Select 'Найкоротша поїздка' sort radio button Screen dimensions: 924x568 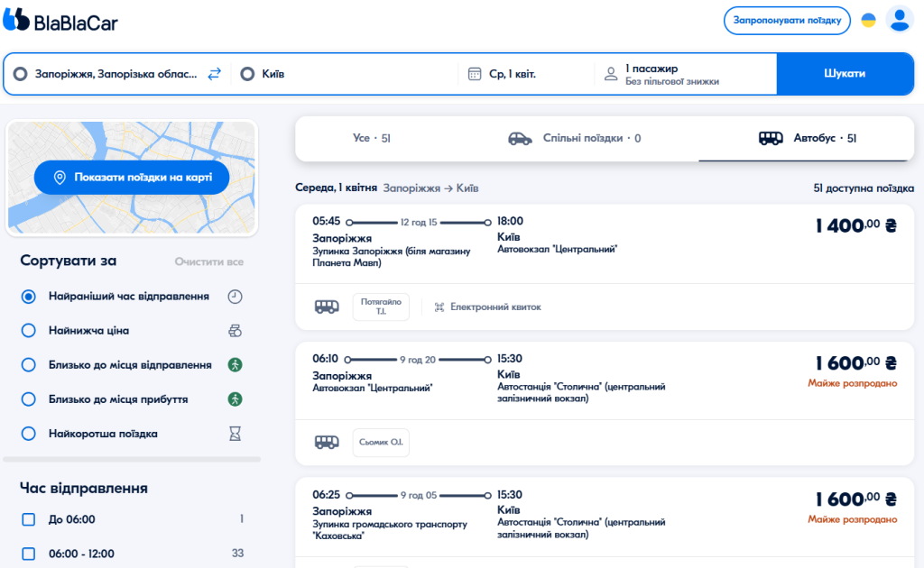tap(28, 434)
